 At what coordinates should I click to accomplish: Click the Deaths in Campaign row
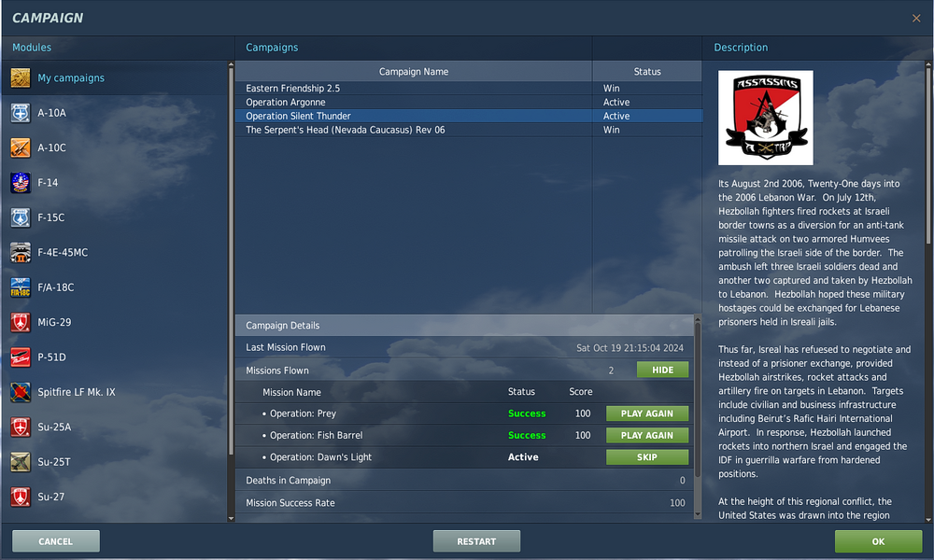[x=464, y=481]
